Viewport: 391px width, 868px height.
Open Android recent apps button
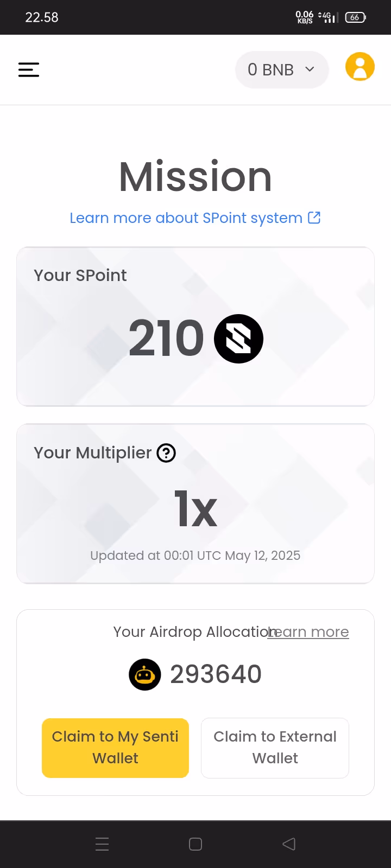(x=102, y=844)
